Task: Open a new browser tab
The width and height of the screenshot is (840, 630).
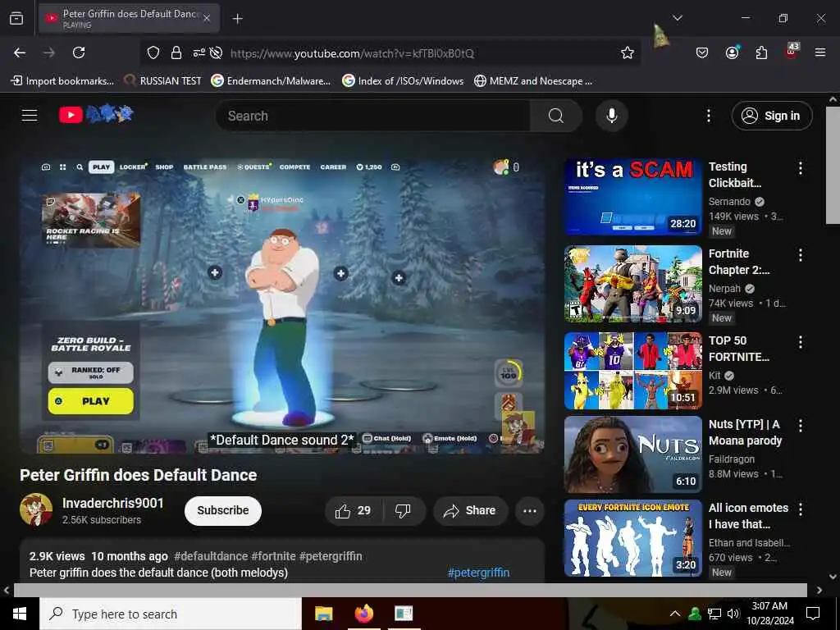Action: point(237,19)
